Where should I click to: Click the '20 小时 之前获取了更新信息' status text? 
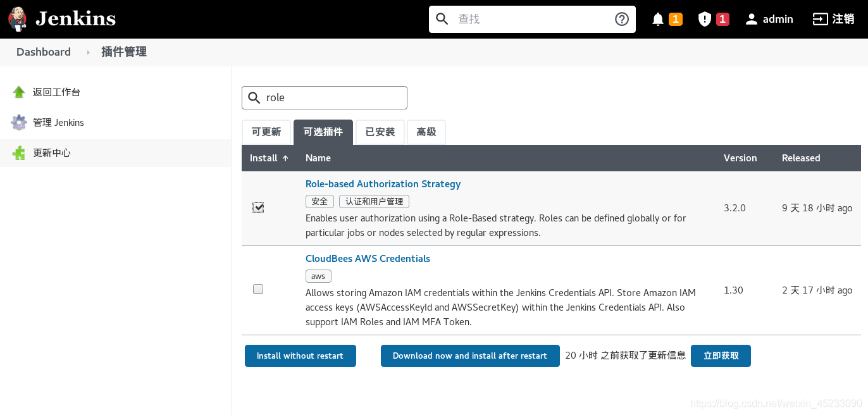(626, 356)
